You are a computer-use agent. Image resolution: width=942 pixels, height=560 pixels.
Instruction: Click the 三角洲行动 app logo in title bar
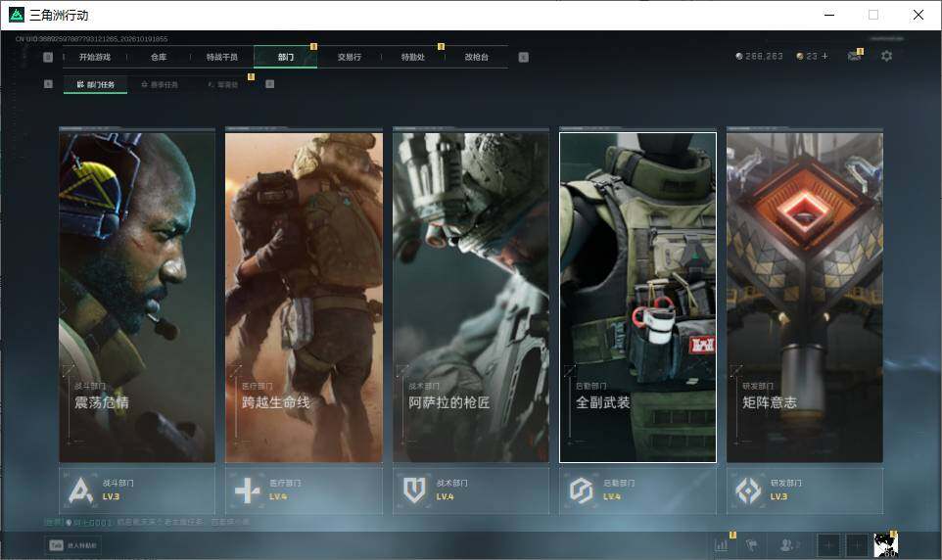tap(17, 15)
